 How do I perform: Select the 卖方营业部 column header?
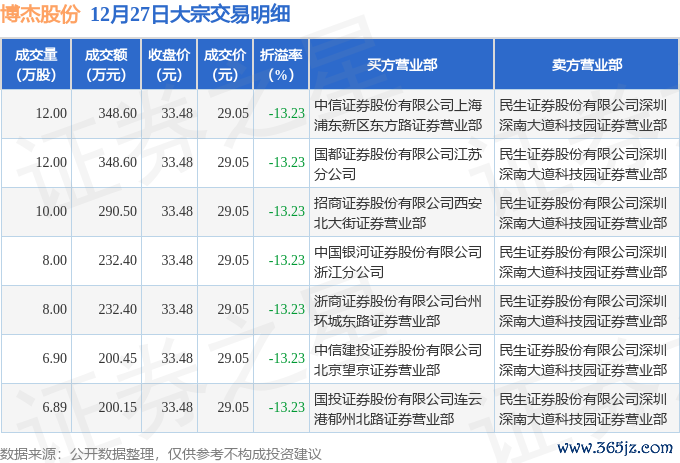[x=587, y=65]
